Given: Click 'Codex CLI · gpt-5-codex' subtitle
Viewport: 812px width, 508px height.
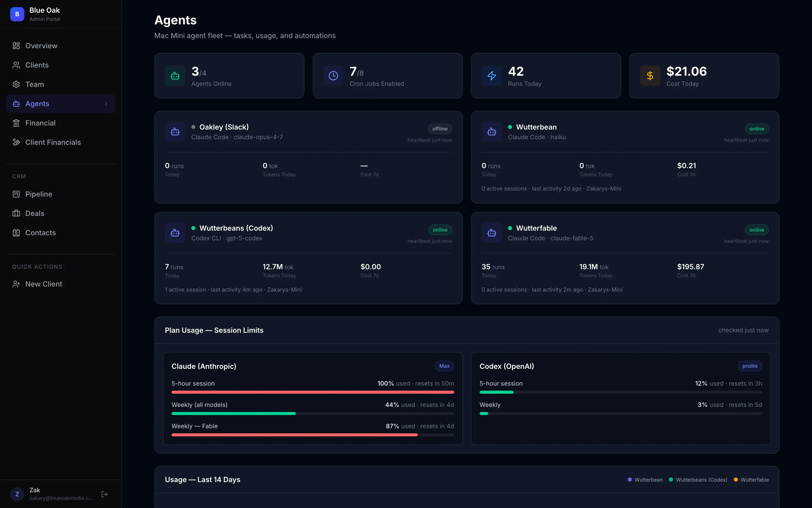Looking at the screenshot, I should (227, 238).
